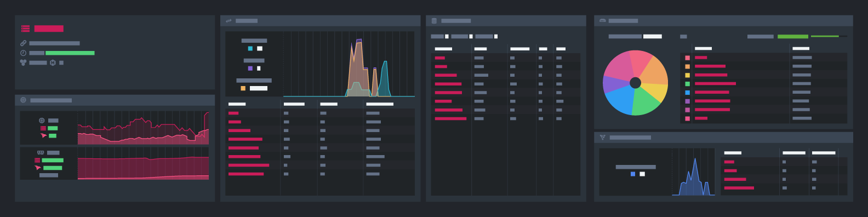Click the pink swatch in first pie legend row
The image size is (868, 217).
(x=687, y=58)
